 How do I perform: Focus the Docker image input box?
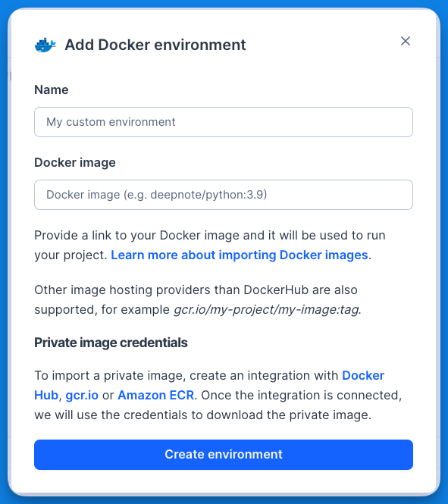click(x=224, y=195)
